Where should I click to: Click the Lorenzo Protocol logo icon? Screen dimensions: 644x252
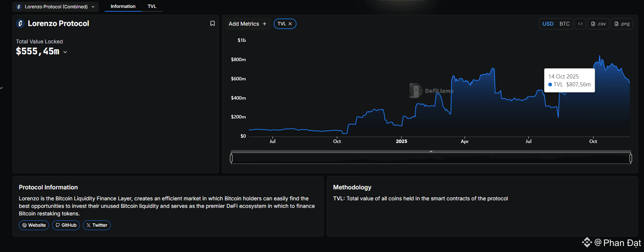[21, 23]
